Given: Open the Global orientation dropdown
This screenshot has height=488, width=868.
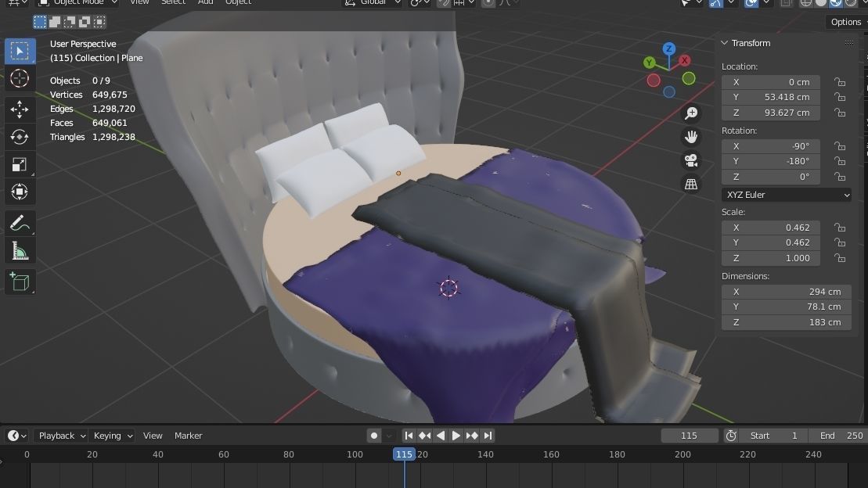Looking at the screenshot, I should coord(372,2).
